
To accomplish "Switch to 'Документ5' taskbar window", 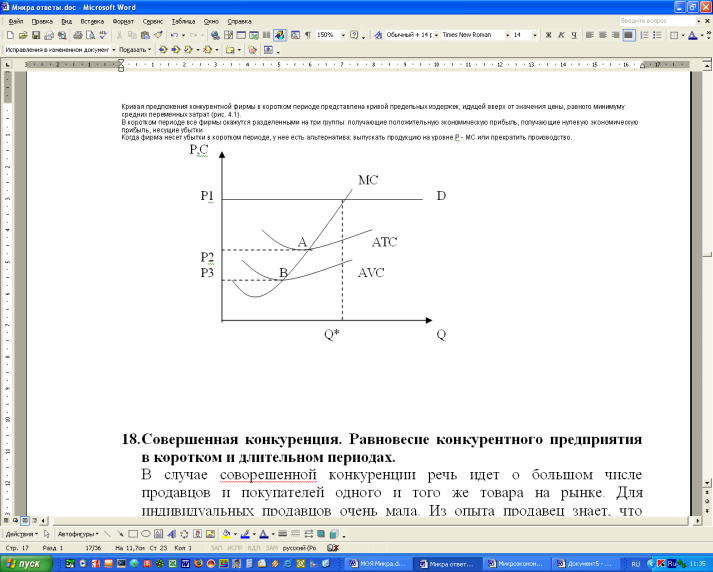I will click(586, 564).
